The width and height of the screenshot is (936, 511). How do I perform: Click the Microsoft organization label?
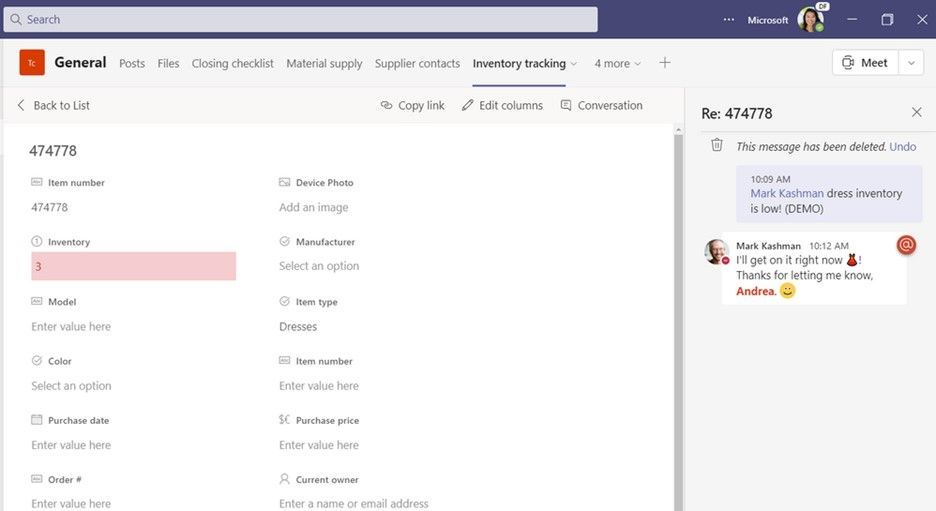tap(768, 20)
